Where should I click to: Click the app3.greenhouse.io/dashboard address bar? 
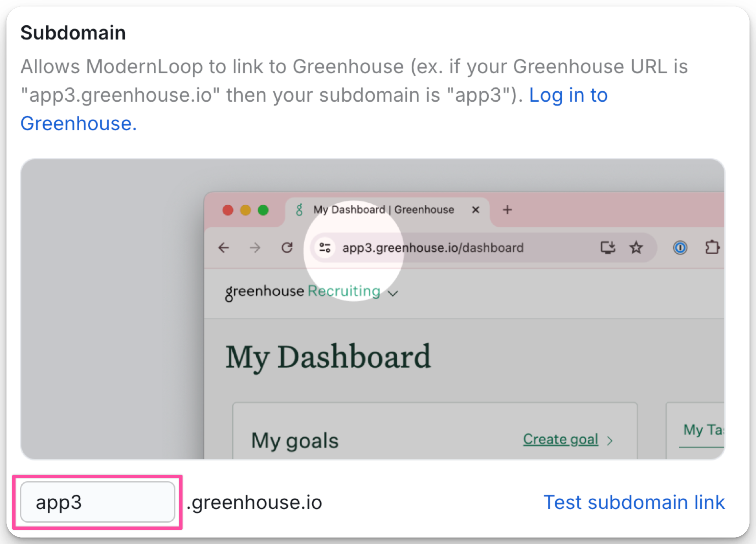(433, 248)
